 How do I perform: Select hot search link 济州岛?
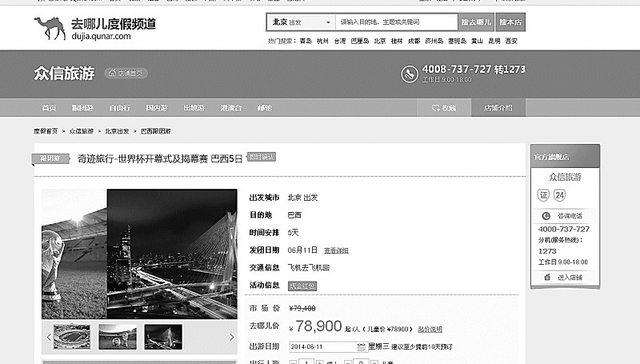434,41
